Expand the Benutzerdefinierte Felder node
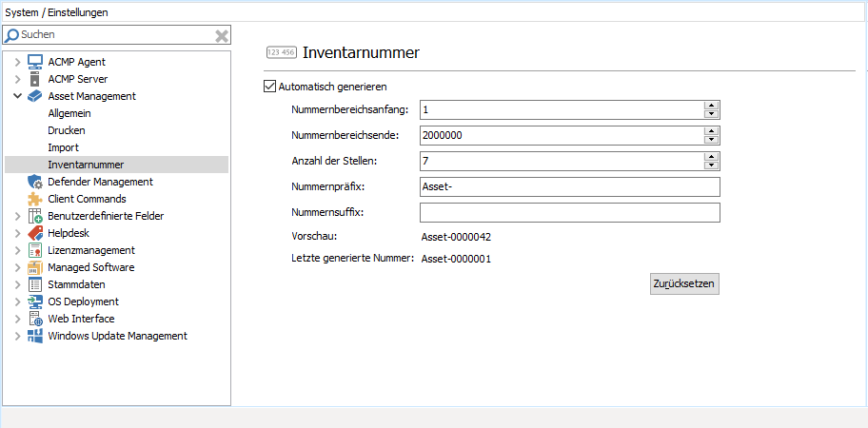This screenshot has height=428, width=868. 18,216
